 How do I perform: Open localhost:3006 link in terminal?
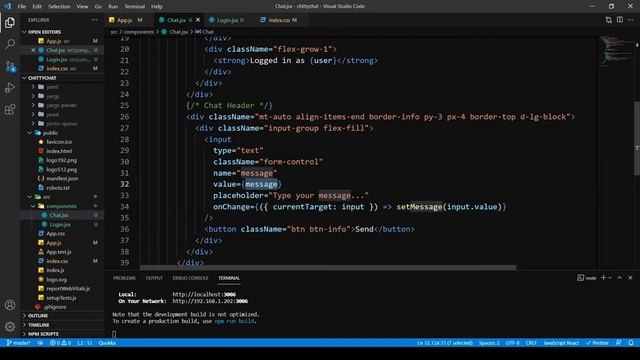(204, 294)
